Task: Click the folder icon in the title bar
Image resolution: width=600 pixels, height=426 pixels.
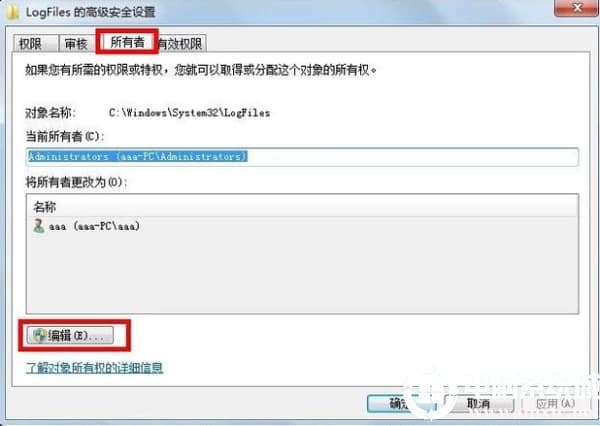Action: pyautogui.click(x=12, y=12)
